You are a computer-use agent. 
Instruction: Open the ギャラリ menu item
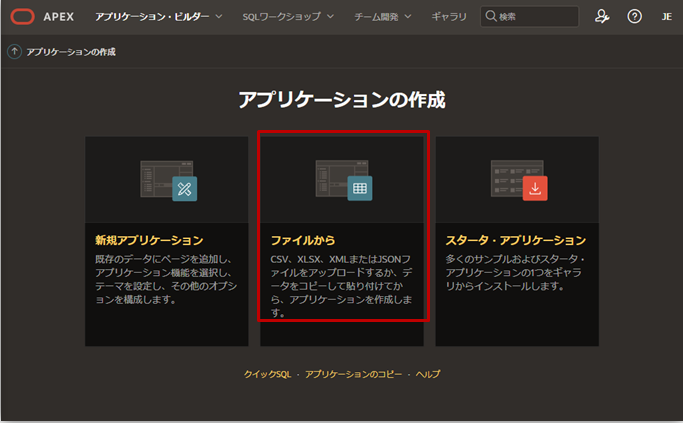point(448,17)
